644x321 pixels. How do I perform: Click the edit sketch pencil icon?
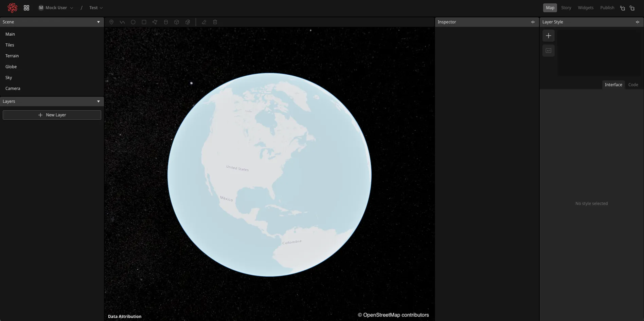coord(204,22)
